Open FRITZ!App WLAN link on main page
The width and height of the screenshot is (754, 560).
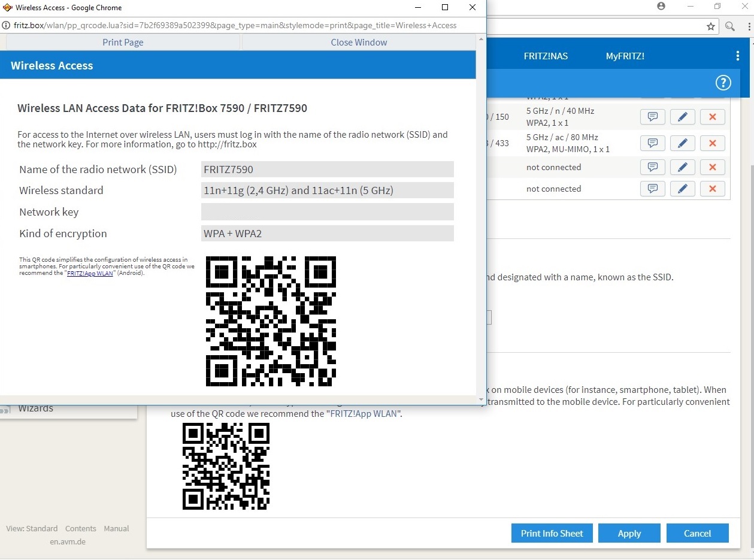pyautogui.click(x=365, y=413)
